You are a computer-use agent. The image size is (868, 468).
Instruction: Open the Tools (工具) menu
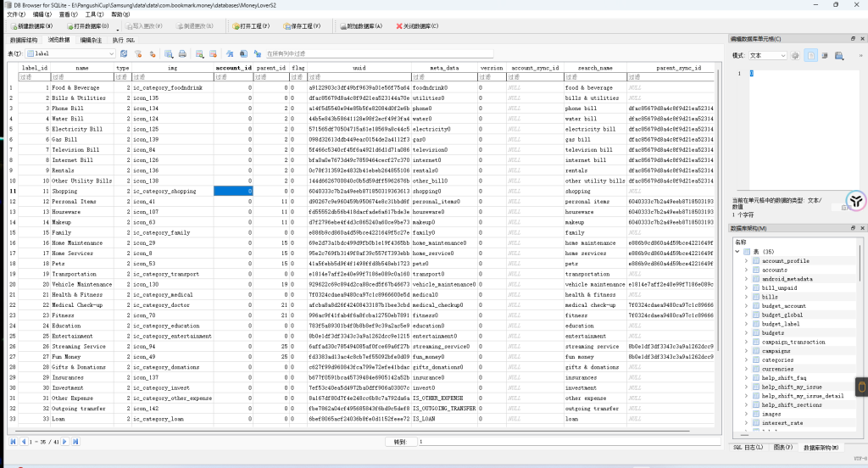(x=94, y=14)
